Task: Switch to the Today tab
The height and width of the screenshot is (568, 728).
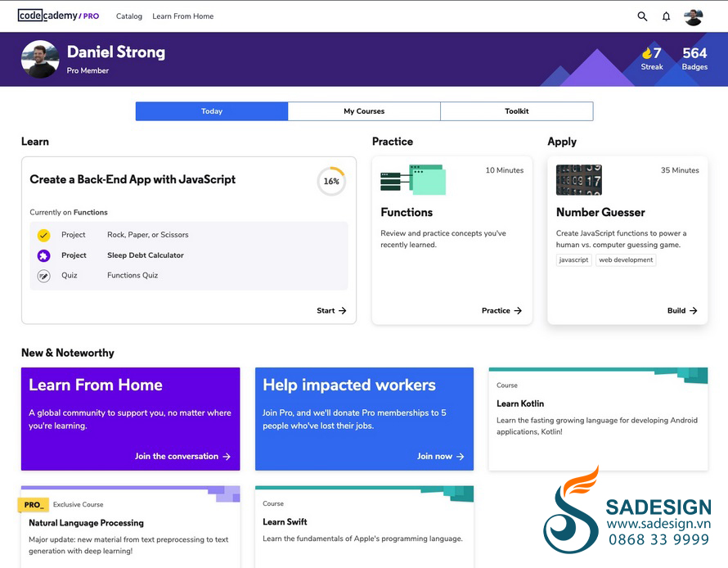Action: tap(212, 111)
